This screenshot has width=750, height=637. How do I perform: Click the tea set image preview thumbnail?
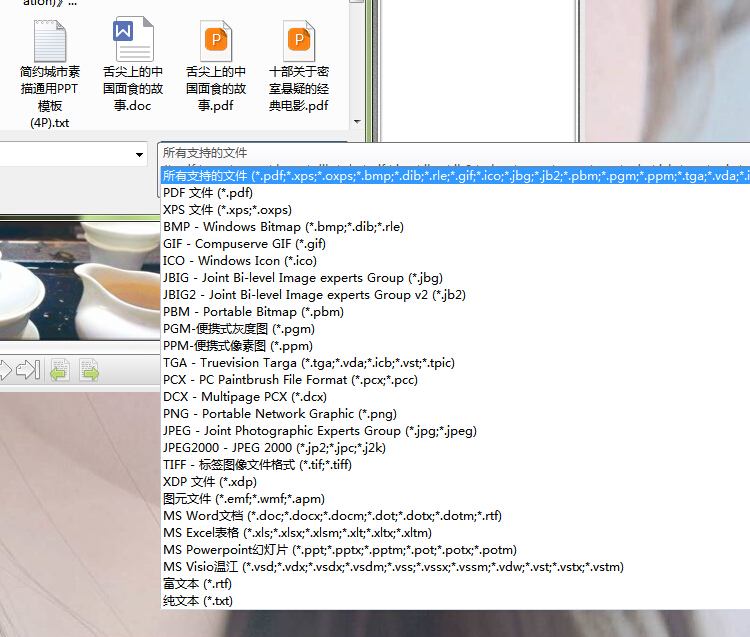[80, 280]
